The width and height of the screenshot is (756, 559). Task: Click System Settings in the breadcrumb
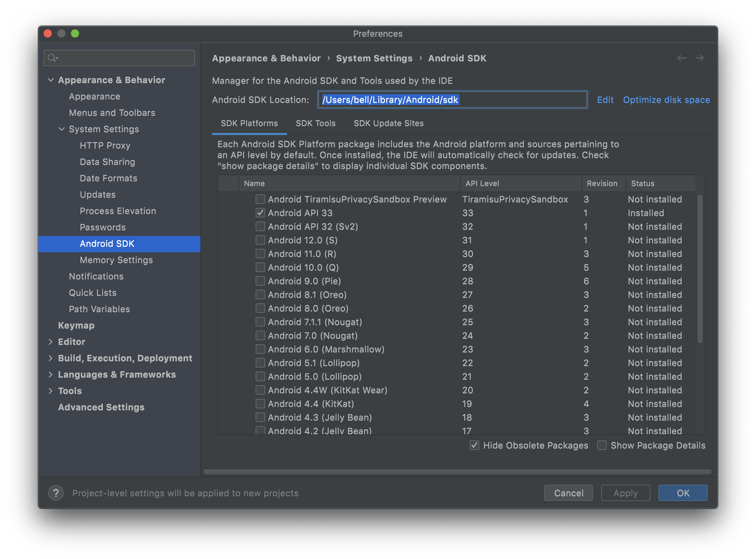pos(374,58)
